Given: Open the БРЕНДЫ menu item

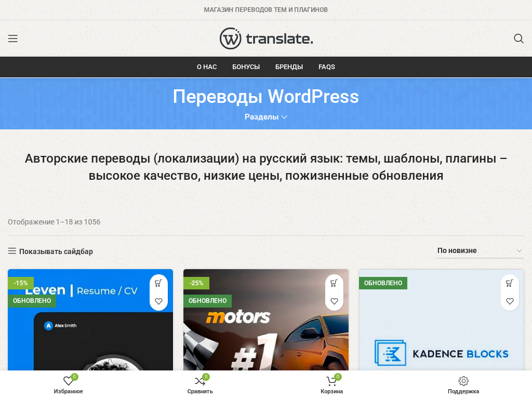Looking at the screenshot, I should click(289, 67).
